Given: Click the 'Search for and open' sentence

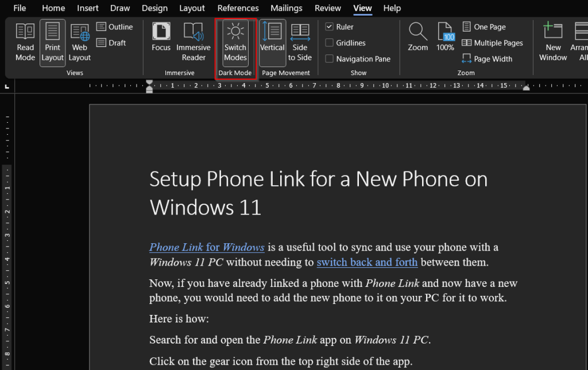Looking at the screenshot, I should 290,340.
